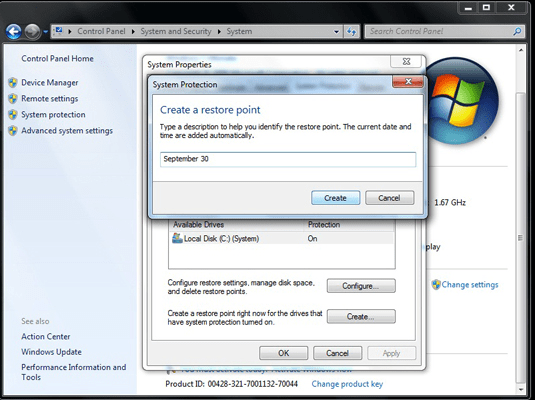Screen dimensions: 535x400
Task: Click shield icon beside Remote settings
Action: [x=13, y=99]
